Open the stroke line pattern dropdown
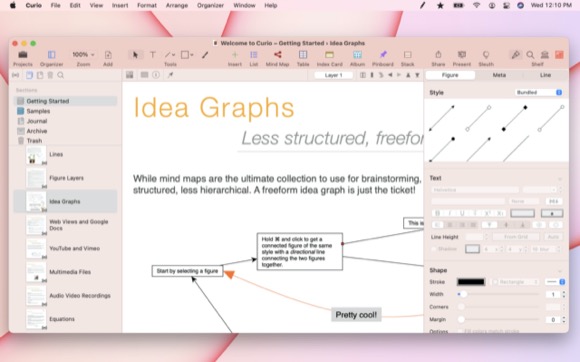The image size is (580, 362). click(555, 282)
